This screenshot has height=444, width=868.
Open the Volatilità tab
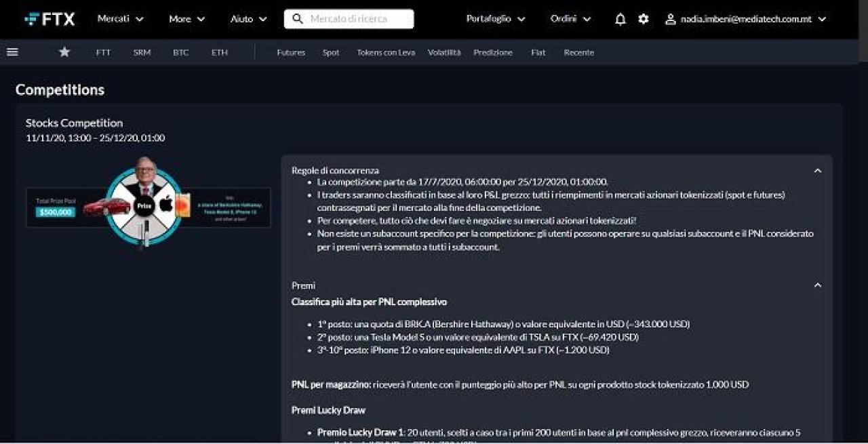point(444,52)
